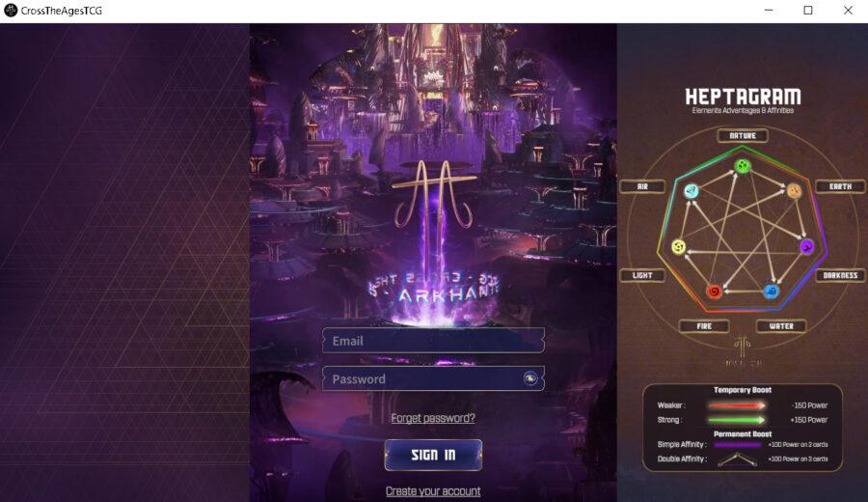Click the CrossTheAgesTCG title bar app icon
The image size is (868, 502).
tap(11, 10)
